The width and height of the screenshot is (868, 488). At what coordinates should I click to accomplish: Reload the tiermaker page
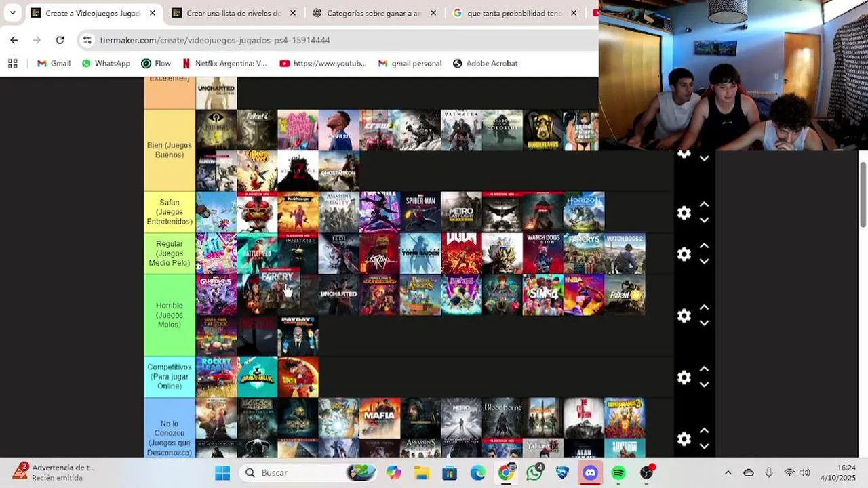[60, 40]
